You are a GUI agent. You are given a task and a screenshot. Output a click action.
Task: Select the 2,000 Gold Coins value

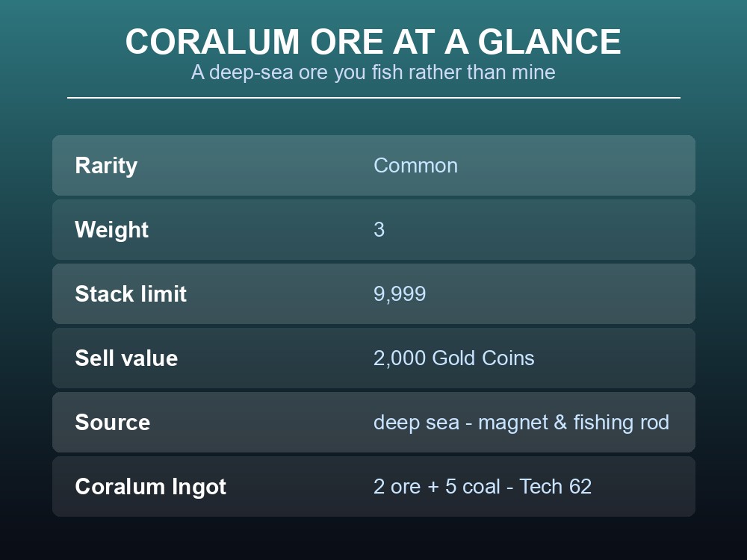453,358
